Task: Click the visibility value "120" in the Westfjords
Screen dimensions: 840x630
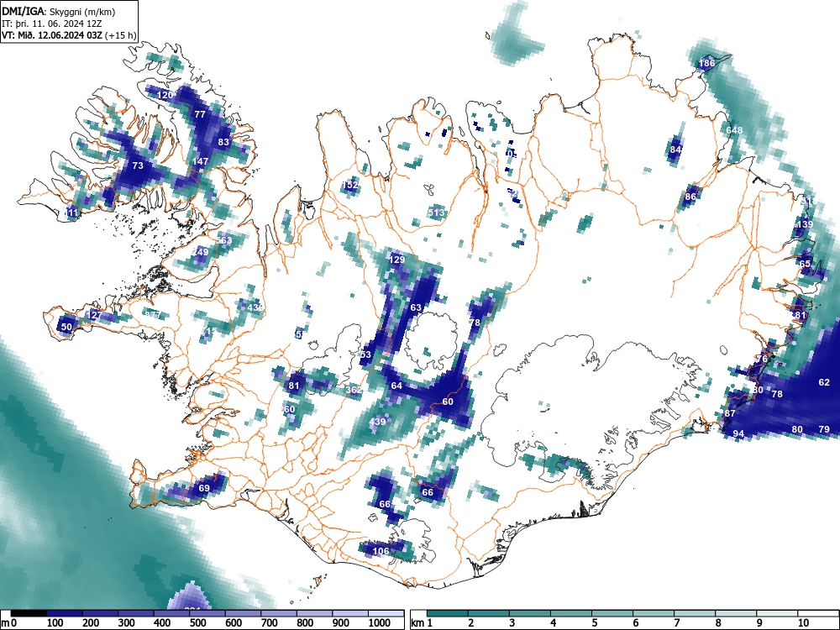Action: 165,95
